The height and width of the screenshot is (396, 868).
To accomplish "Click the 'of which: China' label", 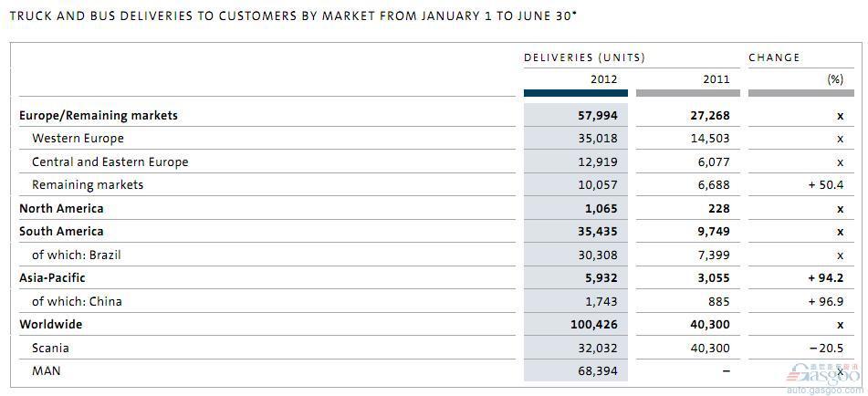I will [77, 301].
